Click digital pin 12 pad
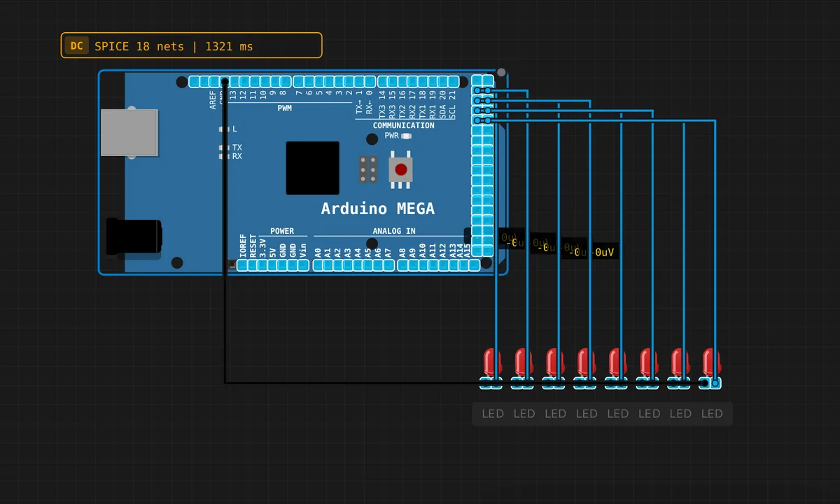 click(x=245, y=81)
